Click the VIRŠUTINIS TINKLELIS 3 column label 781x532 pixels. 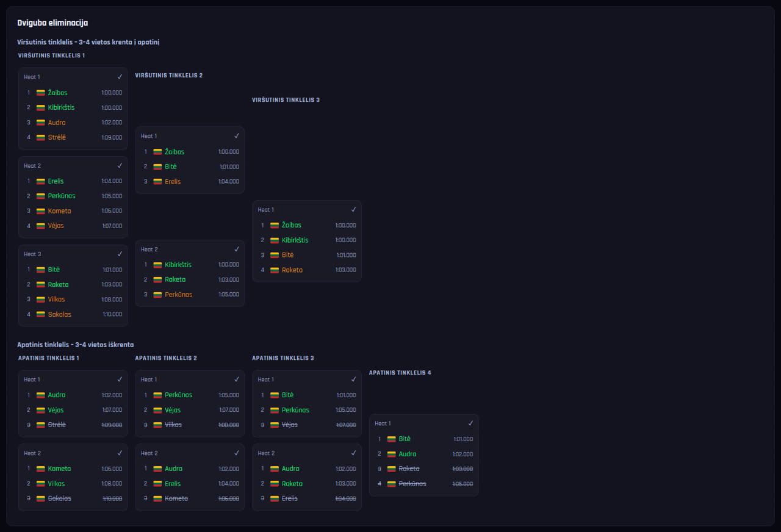tap(286, 100)
